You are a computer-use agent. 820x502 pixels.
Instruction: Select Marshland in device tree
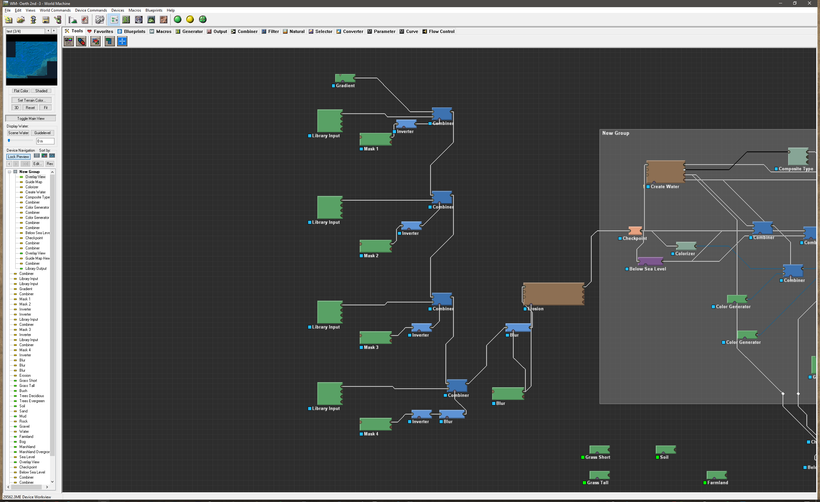[x=27, y=447]
